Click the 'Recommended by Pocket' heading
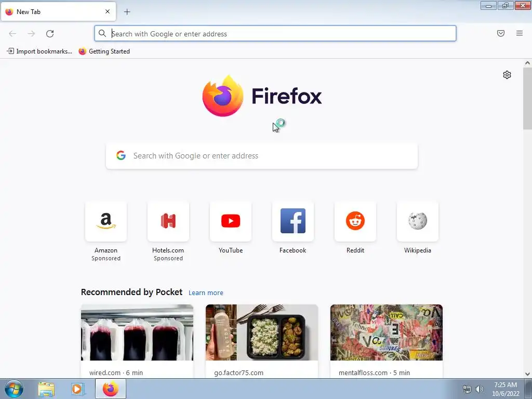 (x=131, y=292)
